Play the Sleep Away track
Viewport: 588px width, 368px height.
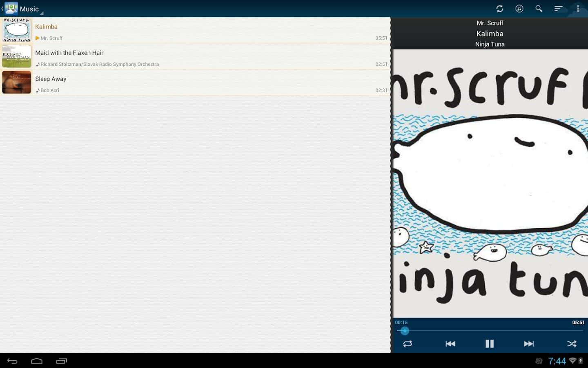[x=204, y=83]
